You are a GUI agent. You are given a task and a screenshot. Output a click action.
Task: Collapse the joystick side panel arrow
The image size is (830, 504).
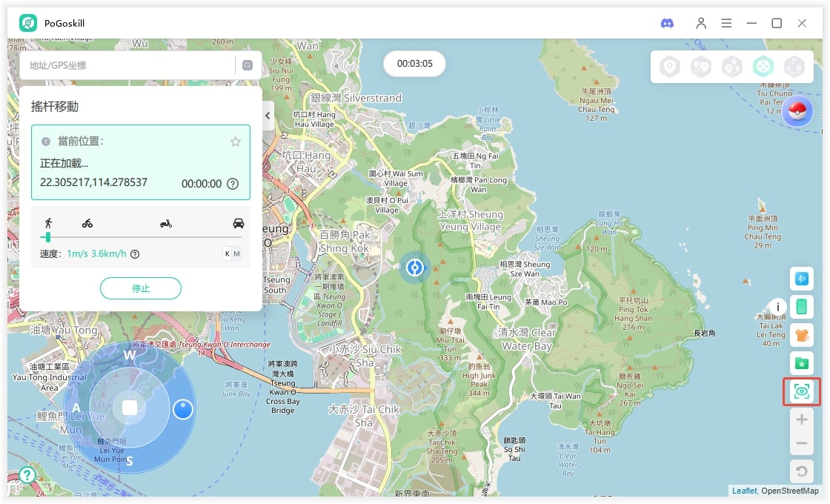[268, 116]
